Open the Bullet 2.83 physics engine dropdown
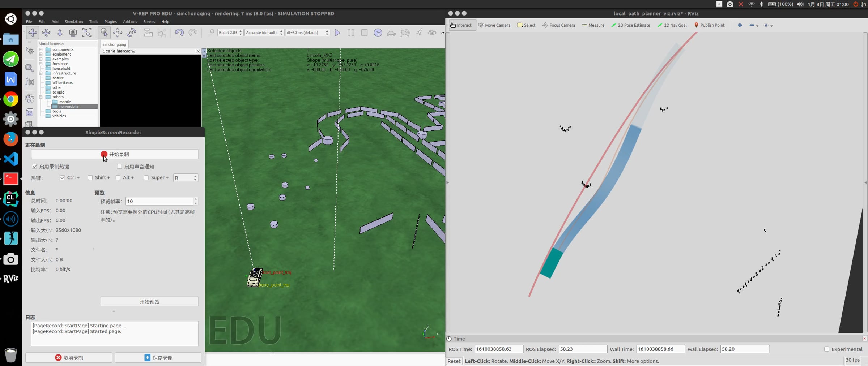Image resolution: width=868 pixels, height=366 pixels. (x=230, y=33)
